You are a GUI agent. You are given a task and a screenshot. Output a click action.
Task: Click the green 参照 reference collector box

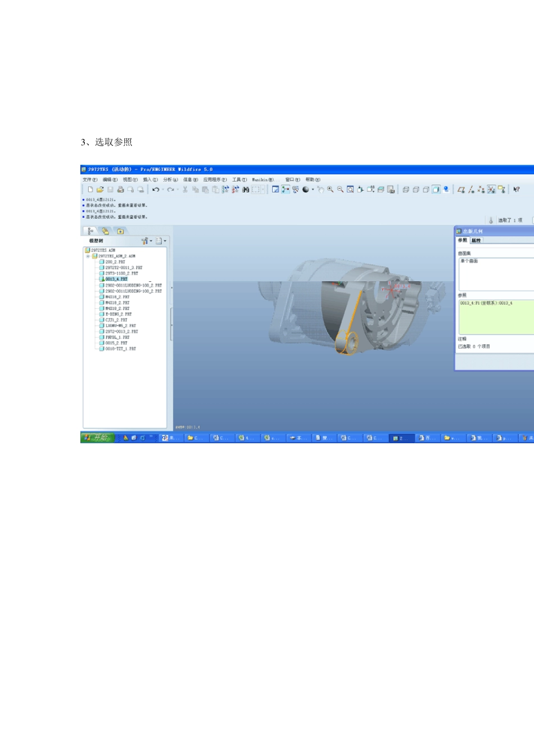(495, 318)
